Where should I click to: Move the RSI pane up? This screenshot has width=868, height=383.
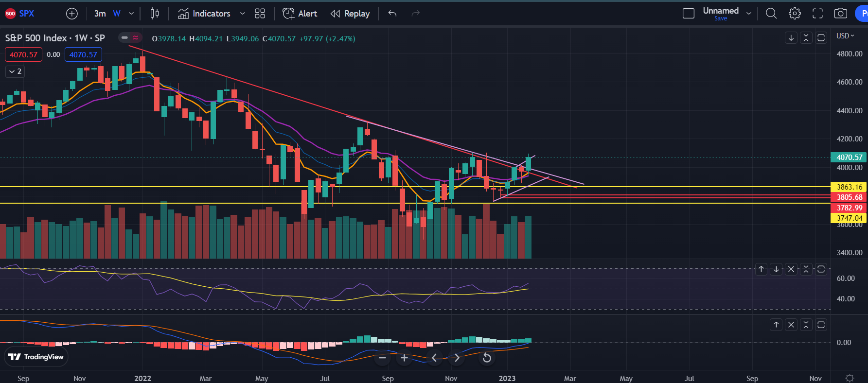[762, 269]
